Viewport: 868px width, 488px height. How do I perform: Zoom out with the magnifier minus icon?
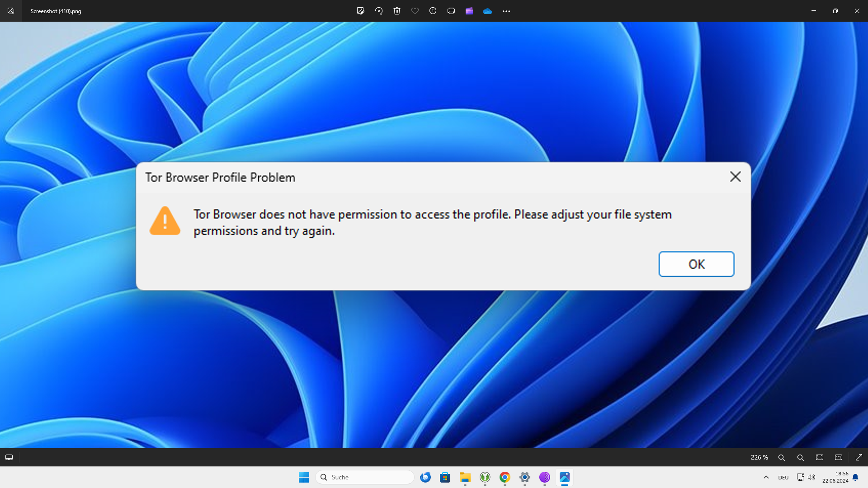click(781, 457)
